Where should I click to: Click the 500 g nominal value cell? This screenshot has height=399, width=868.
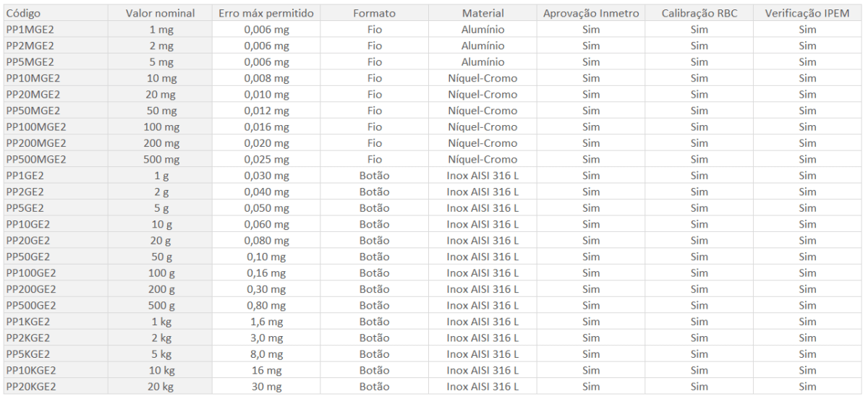point(158,305)
